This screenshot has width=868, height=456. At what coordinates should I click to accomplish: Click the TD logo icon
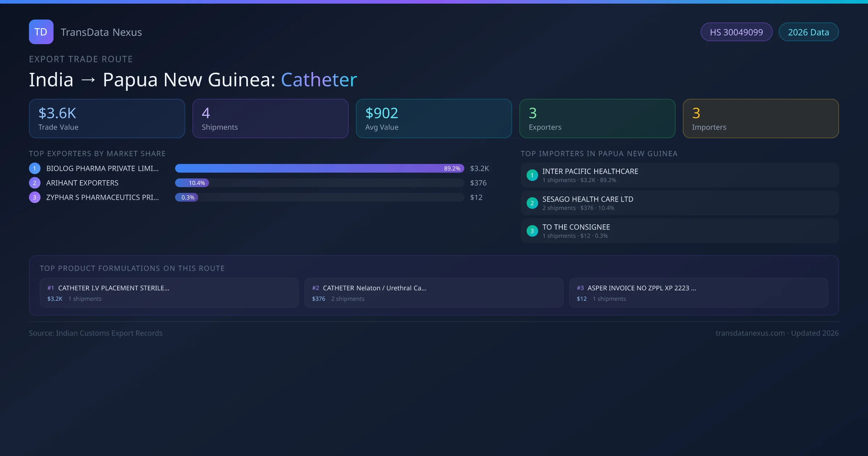[41, 32]
